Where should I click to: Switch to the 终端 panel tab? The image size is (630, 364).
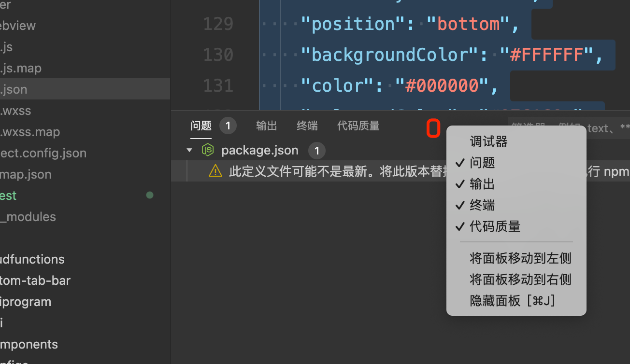pyautogui.click(x=307, y=126)
